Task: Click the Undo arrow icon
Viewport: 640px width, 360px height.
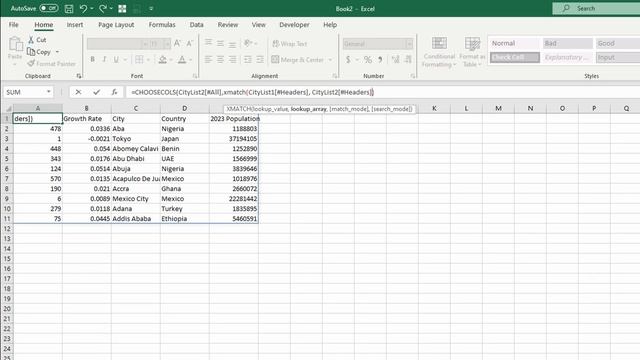Action: (x=83, y=8)
